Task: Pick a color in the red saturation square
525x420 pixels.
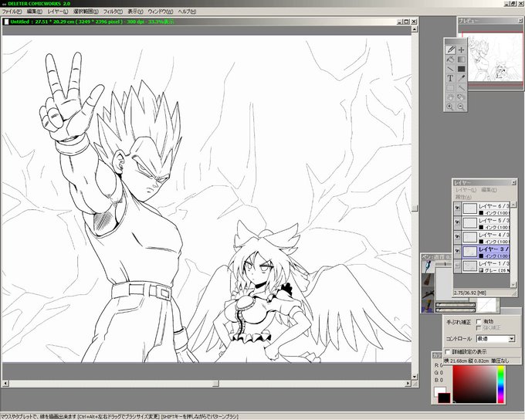Action: (x=474, y=384)
